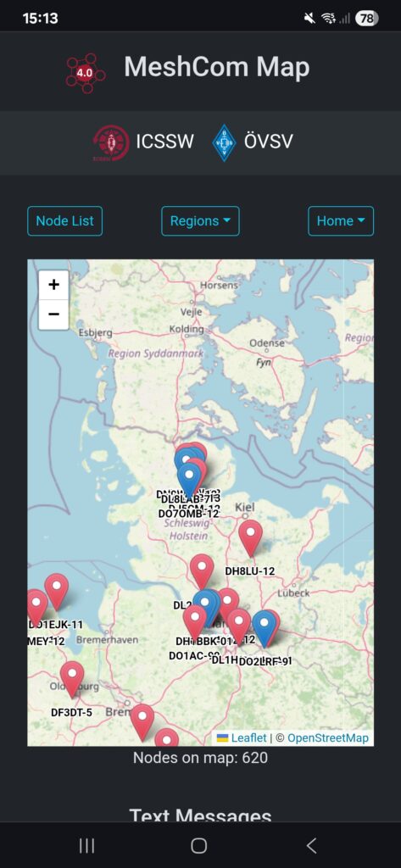
Task: Select blue marker above DL8LAB label
Action: [189, 481]
